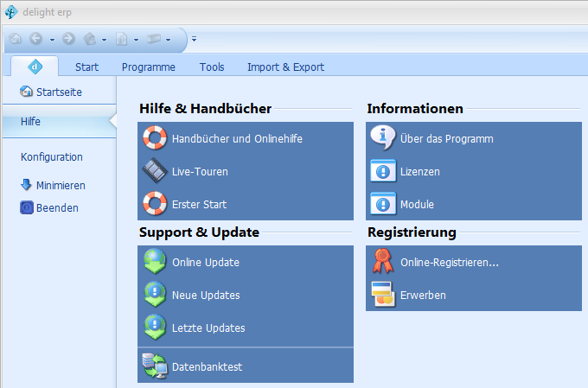Viewport: 588px width, 388px height.
Task: Open Module
Action: 474,204
